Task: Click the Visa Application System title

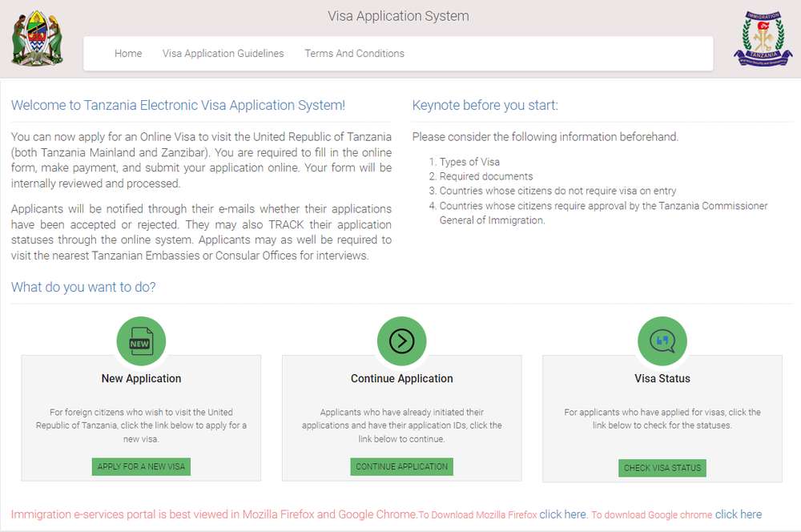Action: pos(398,16)
